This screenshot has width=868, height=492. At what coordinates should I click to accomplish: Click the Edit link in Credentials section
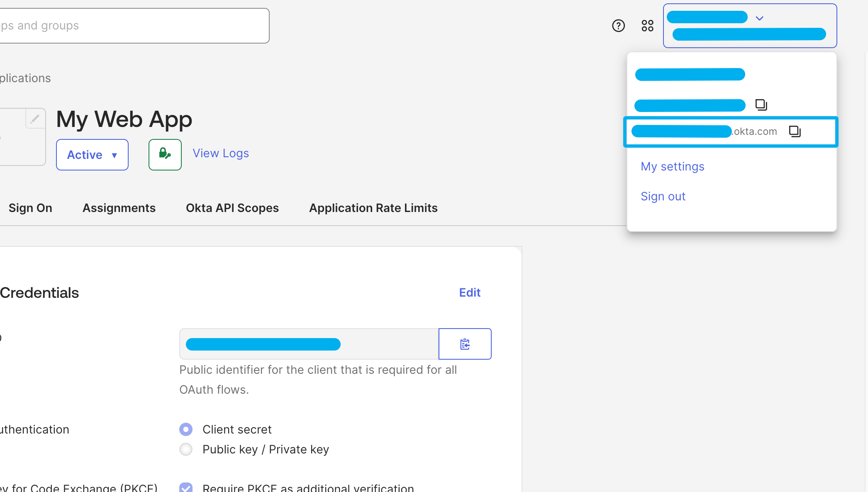click(x=469, y=292)
